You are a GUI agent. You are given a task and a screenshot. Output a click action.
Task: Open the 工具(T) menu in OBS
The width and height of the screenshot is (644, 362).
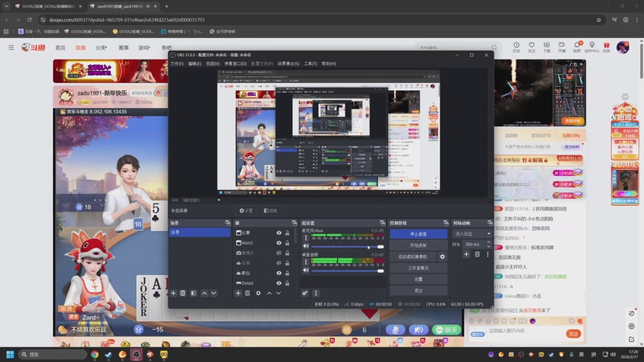[x=310, y=63]
